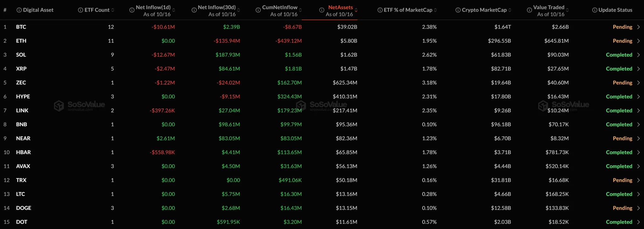Expand the ZEC row chevron

point(638,83)
